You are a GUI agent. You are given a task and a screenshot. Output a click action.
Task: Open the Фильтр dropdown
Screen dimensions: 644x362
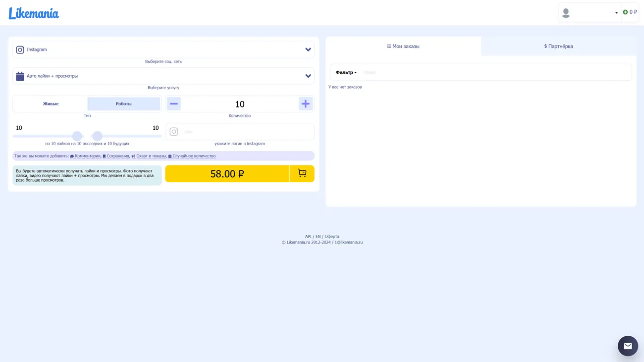346,73
